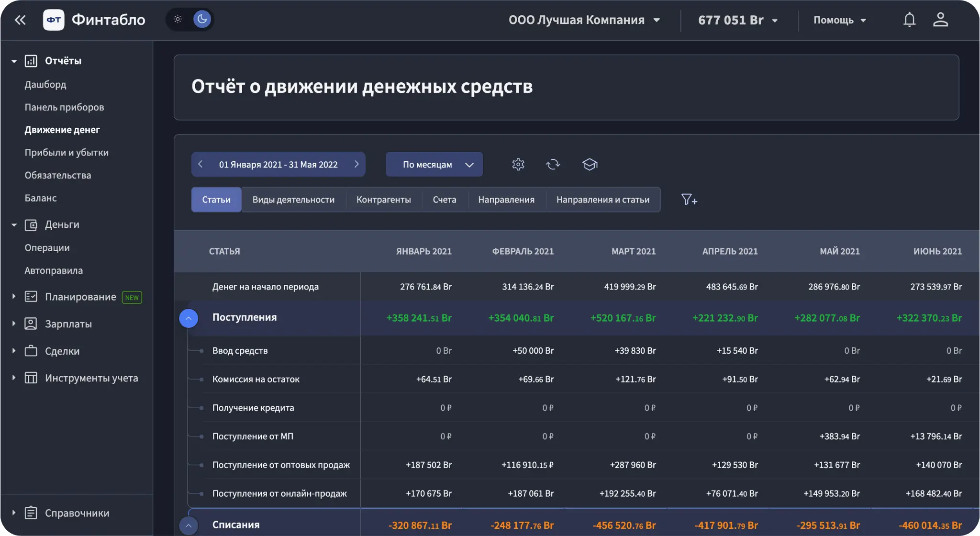The width and height of the screenshot is (980, 536).
Task: Click the СТАТЬЯ column header
Action: [224, 251]
